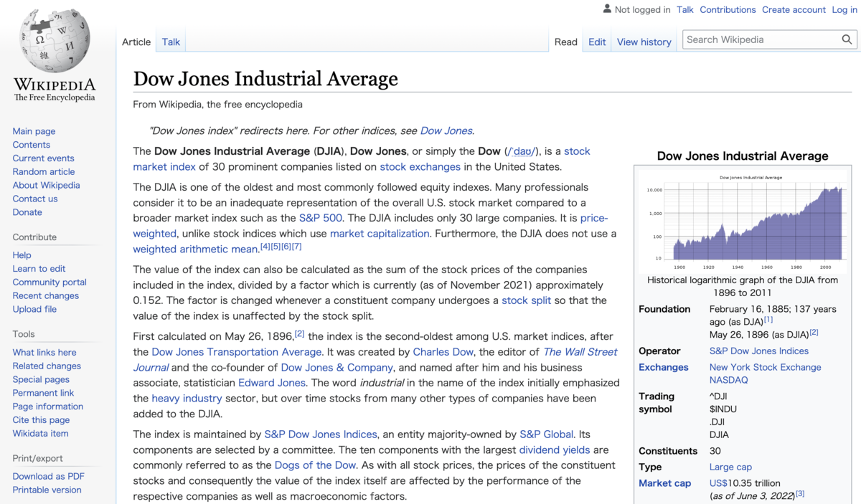Open the heavy industry link
This screenshot has height=504, width=861.
[x=187, y=399]
